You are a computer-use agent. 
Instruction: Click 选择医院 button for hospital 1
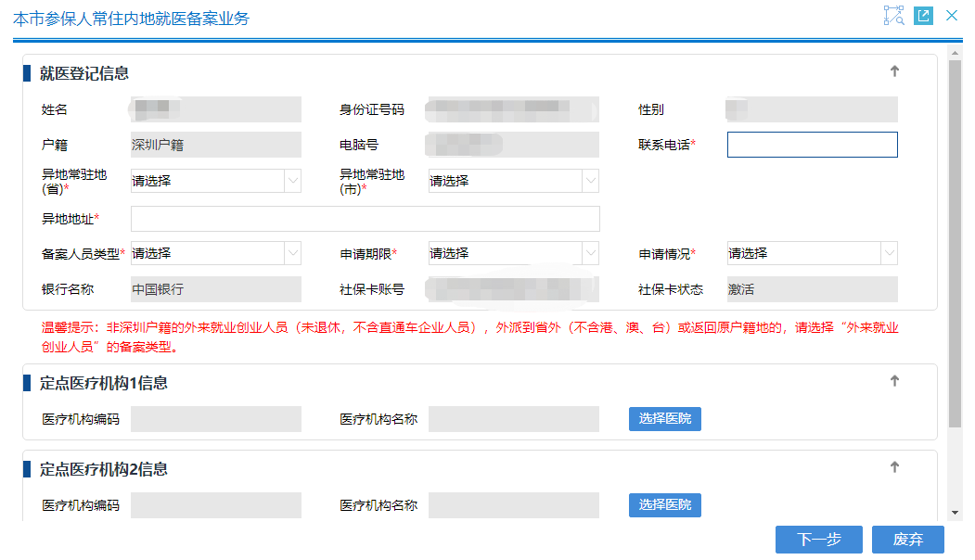tap(664, 418)
